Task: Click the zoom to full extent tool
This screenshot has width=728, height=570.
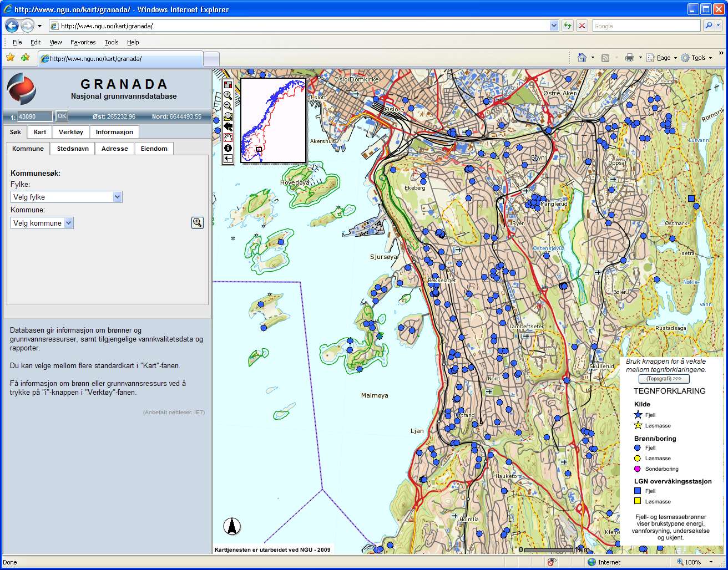Action: coord(228,116)
